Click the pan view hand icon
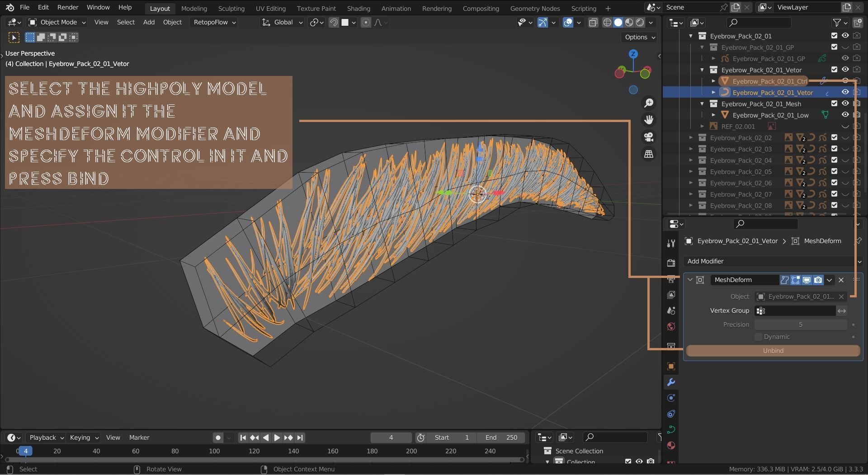Image resolution: width=868 pixels, height=475 pixels. point(649,120)
